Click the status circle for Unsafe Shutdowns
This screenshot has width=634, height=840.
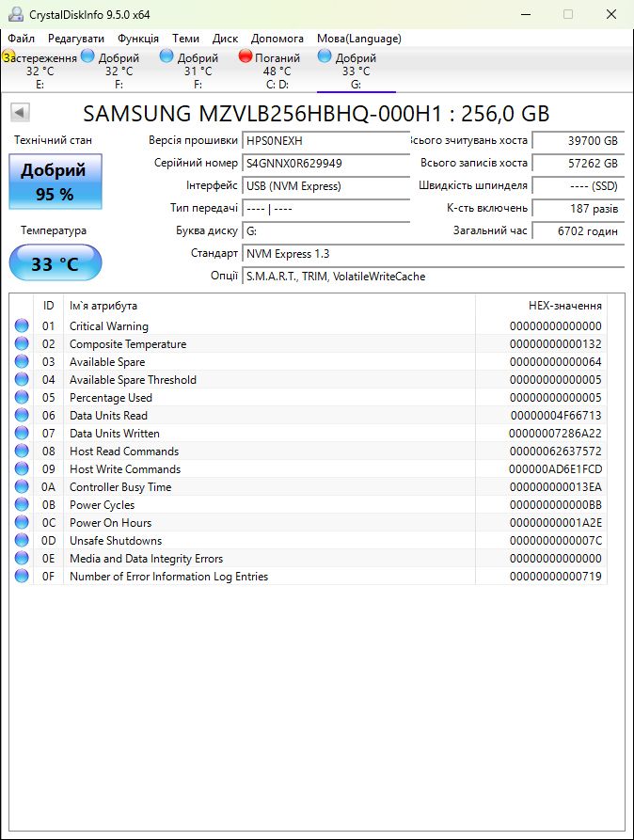[x=22, y=540]
